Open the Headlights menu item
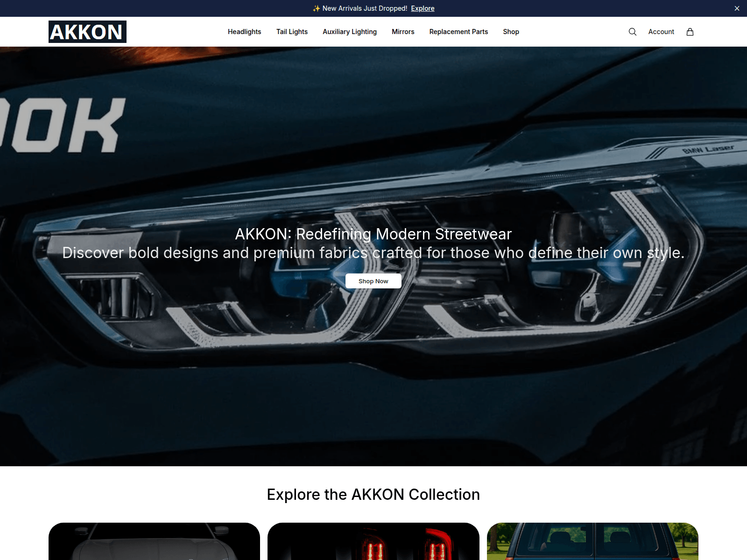The width and height of the screenshot is (747, 560). pos(245,32)
